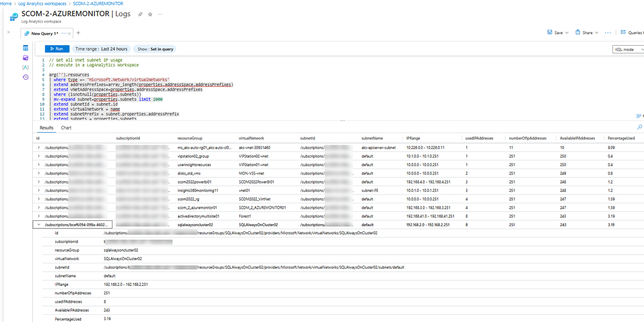Click the subnet-PE cell
Image resolution: width=644 pixels, height=322 pixels.
[x=370, y=191]
